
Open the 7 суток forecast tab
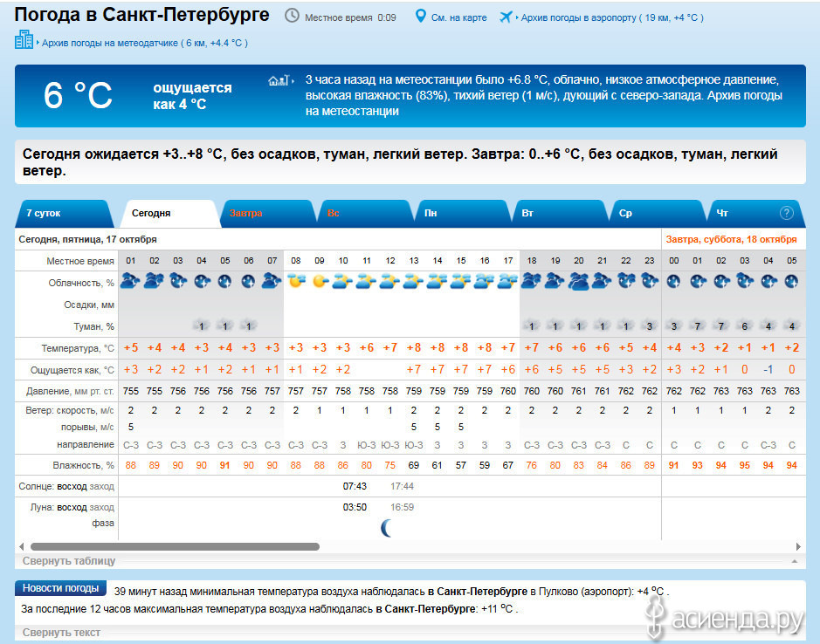44,213
